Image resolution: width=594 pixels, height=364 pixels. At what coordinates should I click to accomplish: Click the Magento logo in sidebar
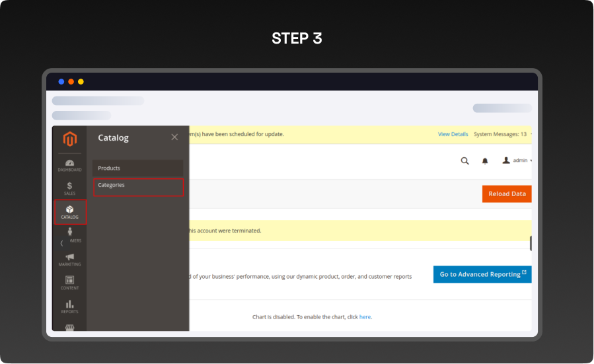click(x=69, y=139)
